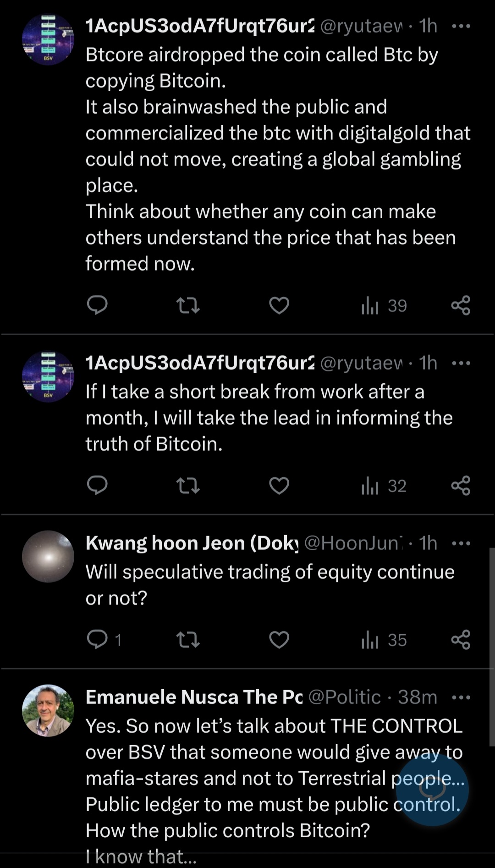
Task: Tap the floating blue compose button
Action: tap(432, 789)
